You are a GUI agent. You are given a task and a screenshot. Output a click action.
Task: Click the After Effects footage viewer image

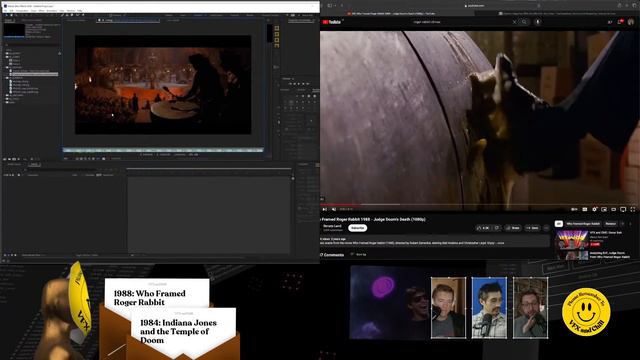[x=163, y=84]
